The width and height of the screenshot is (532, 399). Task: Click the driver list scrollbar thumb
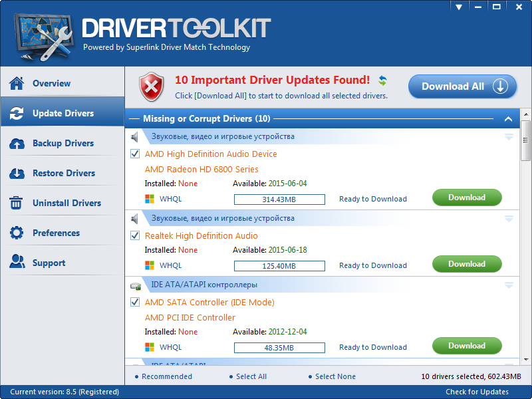tap(526, 140)
